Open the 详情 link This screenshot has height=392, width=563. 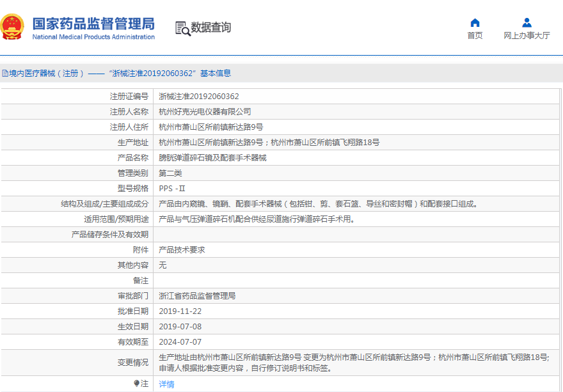pyautogui.click(x=166, y=384)
